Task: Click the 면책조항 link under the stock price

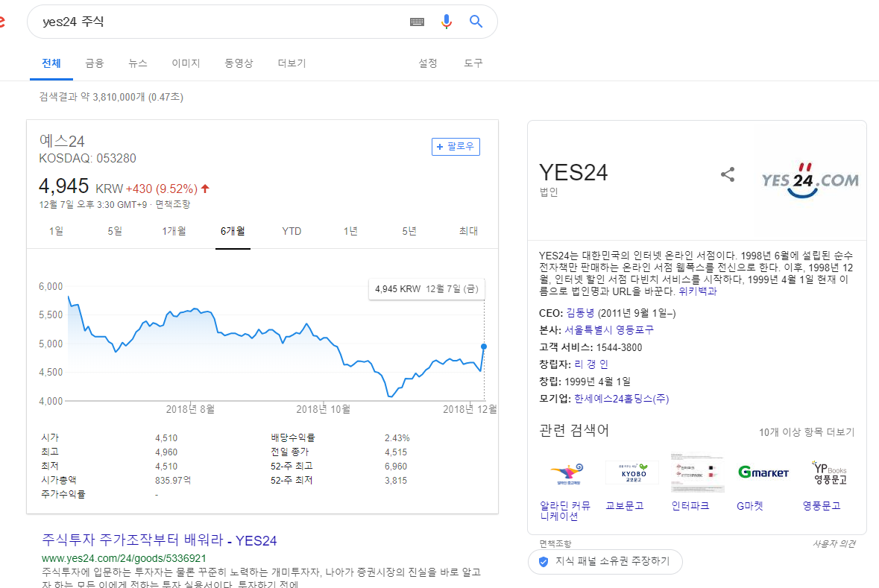Action: [173, 205]
